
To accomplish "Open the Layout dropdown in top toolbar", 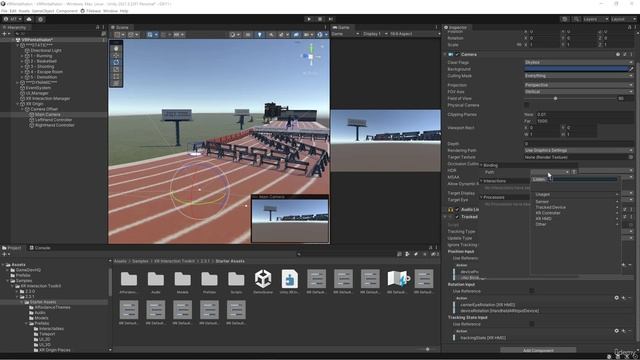I will 622,19.
